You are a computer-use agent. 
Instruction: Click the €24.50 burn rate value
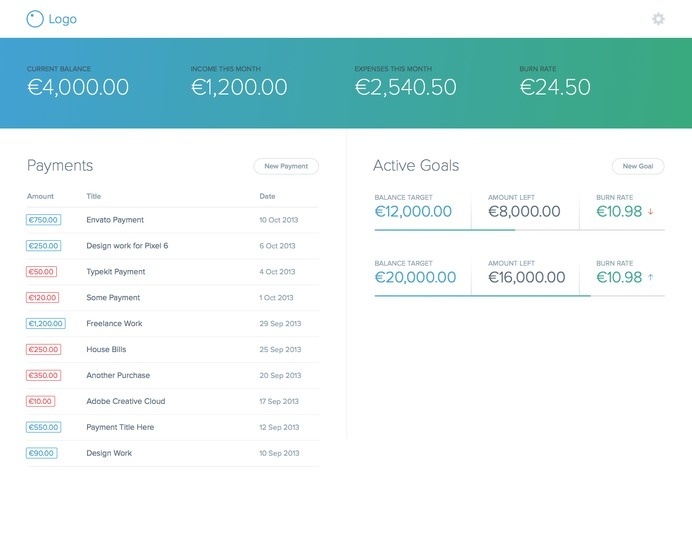coord(555,87)
